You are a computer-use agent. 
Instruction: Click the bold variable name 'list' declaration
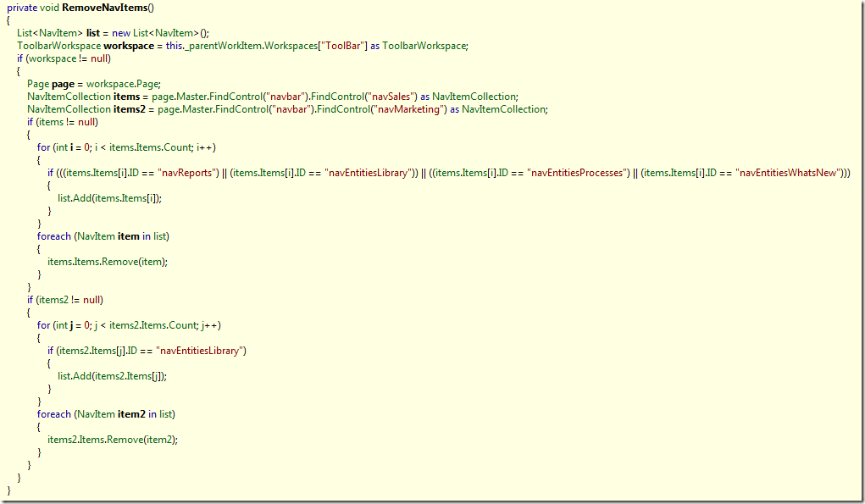point(92,33)
